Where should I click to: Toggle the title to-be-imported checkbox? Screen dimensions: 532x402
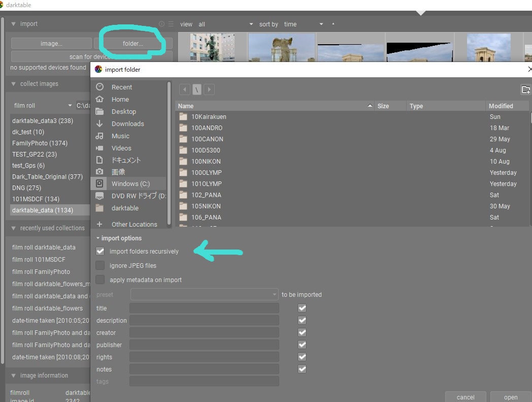click(x=302, y=308)
